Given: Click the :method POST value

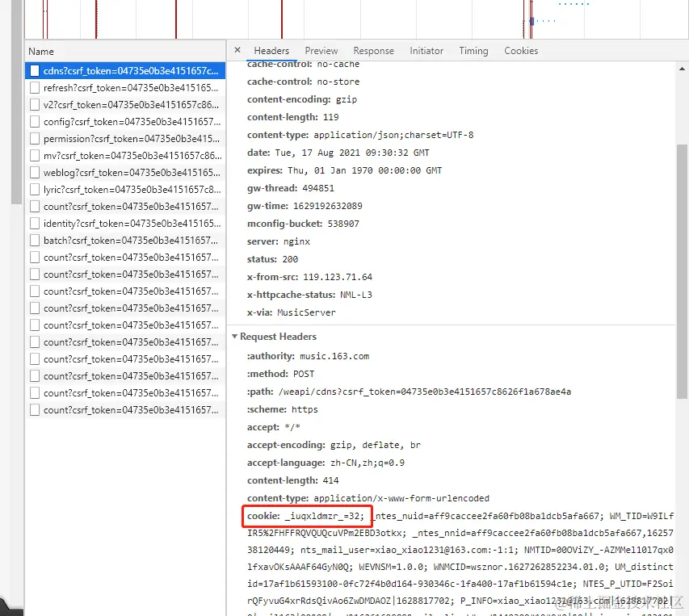Looking at the screenshot, I should click(x=304, y=374).
